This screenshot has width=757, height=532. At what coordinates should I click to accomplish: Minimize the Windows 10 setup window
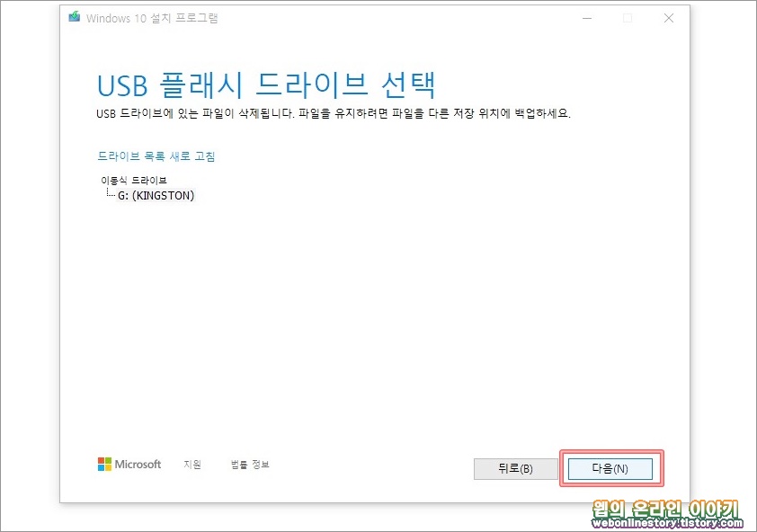pyautogui.click(x=587, y=18)
